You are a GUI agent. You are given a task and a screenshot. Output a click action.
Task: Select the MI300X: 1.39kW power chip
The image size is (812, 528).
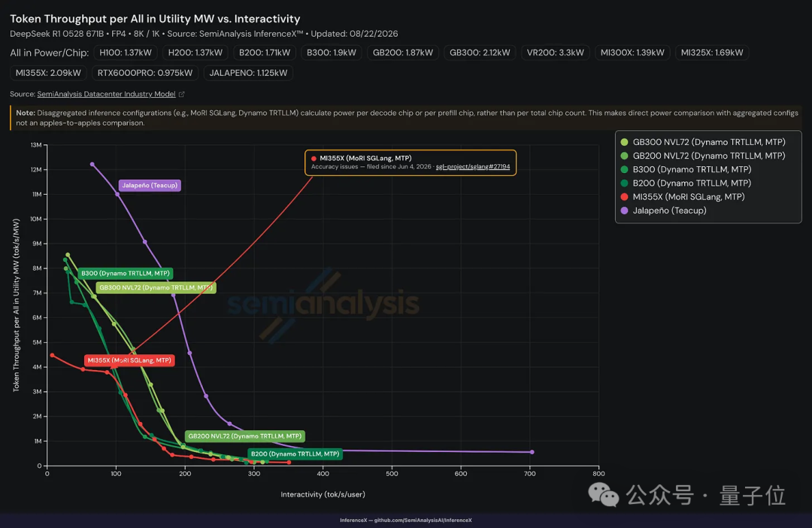(632, 53)
